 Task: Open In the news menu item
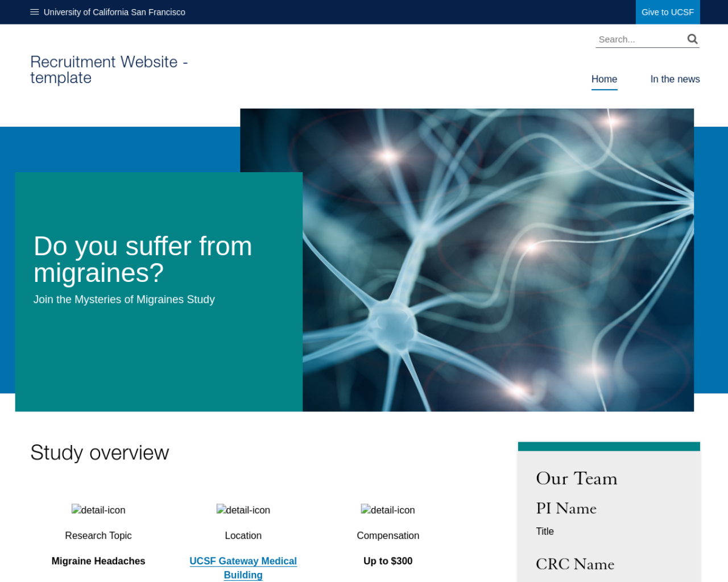click(675, 79)
